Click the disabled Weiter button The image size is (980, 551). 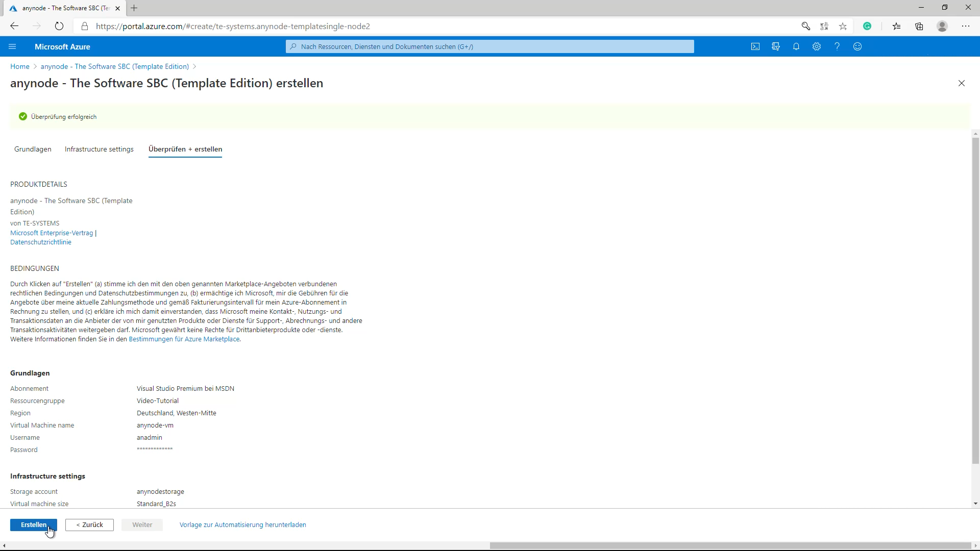pos(142,525)
